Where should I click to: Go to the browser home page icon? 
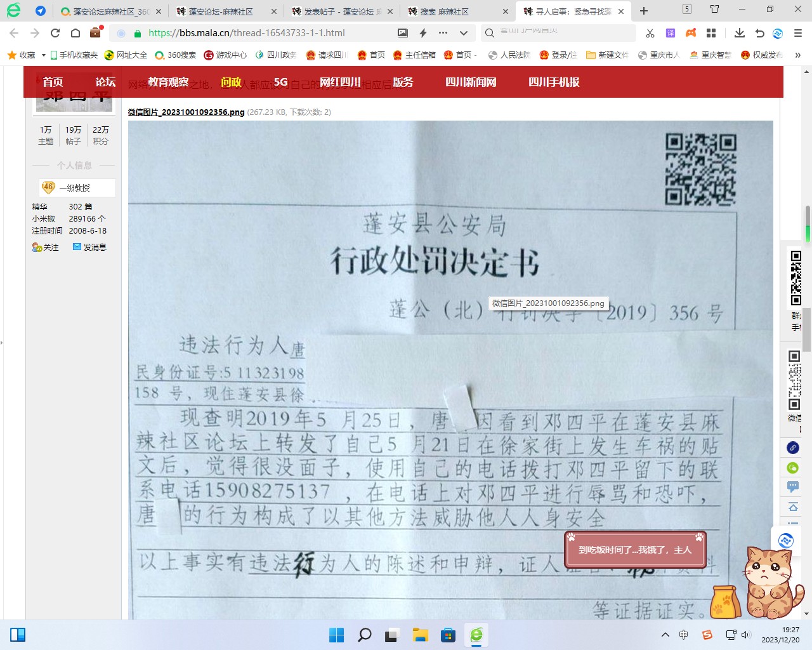(x=75, y=33)
